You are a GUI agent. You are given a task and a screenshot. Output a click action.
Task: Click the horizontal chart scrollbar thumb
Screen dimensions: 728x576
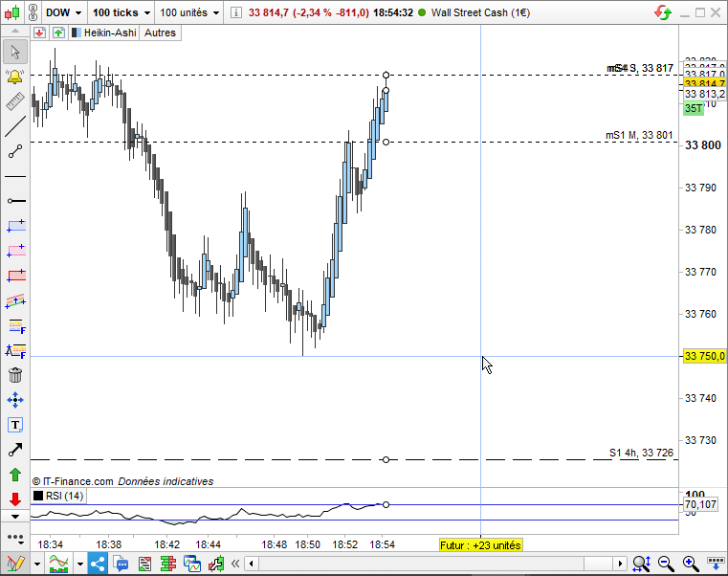coord(598,564)
